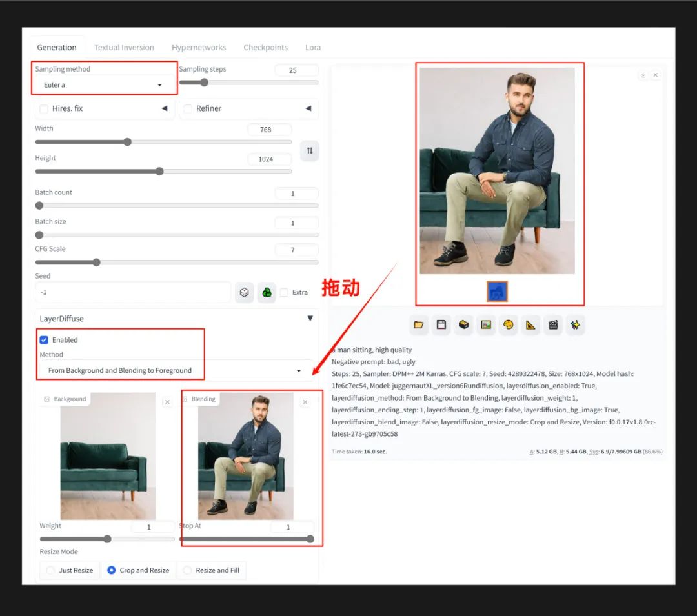
Task: Collapse the LayerDiffuse panel arrow
Action: 310,319
